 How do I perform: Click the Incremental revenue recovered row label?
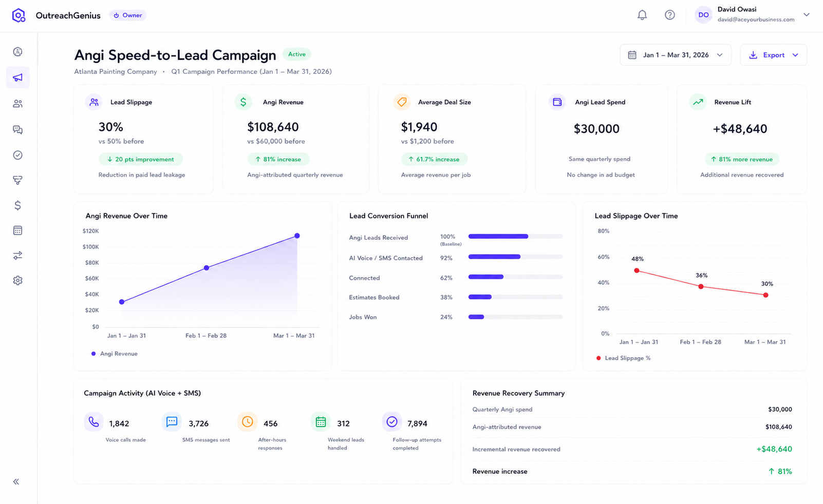(x=516, y=450)
